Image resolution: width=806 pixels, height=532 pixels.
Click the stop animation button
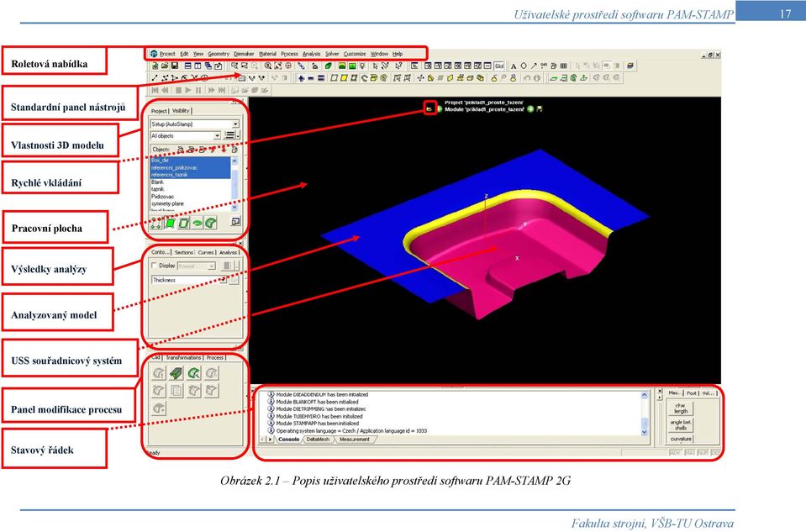click(178, 91)
